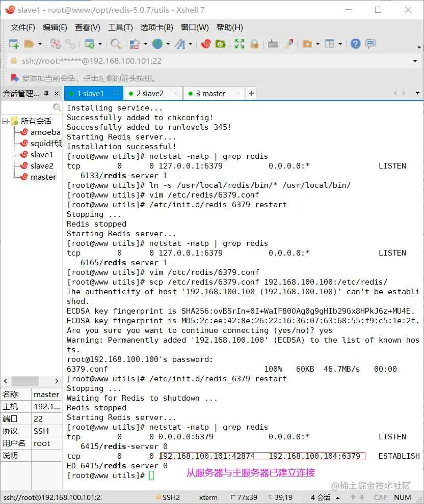
Task: Click the 4 会话 status bar arrow
Action: 338,497
